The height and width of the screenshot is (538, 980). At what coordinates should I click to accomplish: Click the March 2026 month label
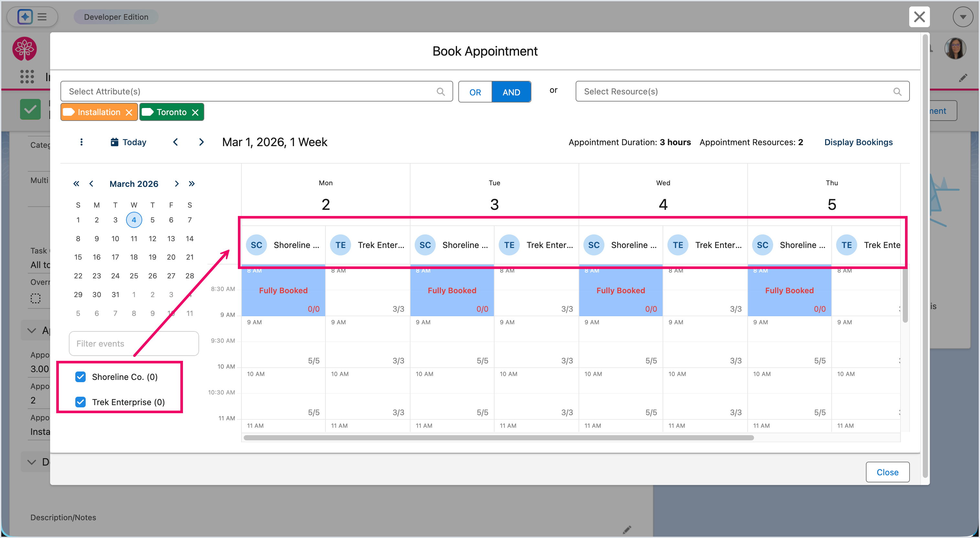[x=134, y=184]
